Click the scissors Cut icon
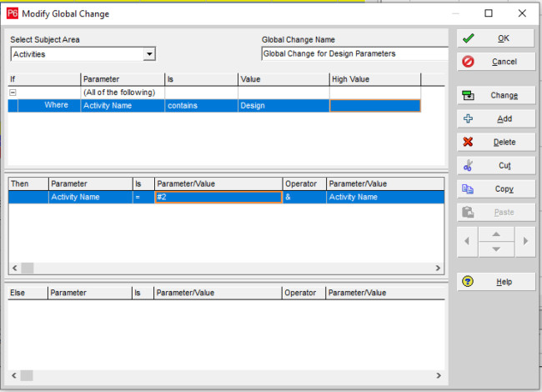This screenshot has height=392, width=542. click(x=468, y=165)
